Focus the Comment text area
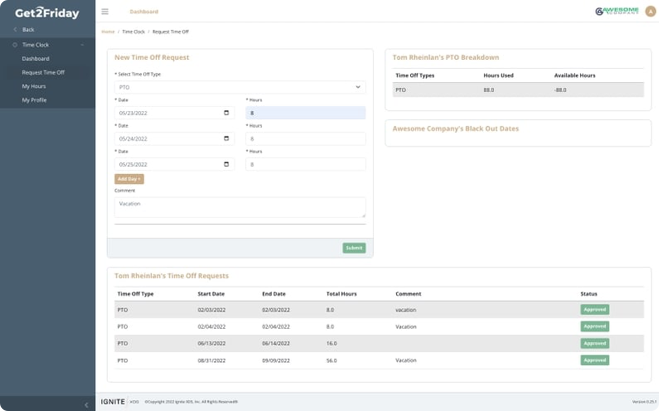This screenshot has width=659, height=411. pyautogui.click(x=240, y=207)
